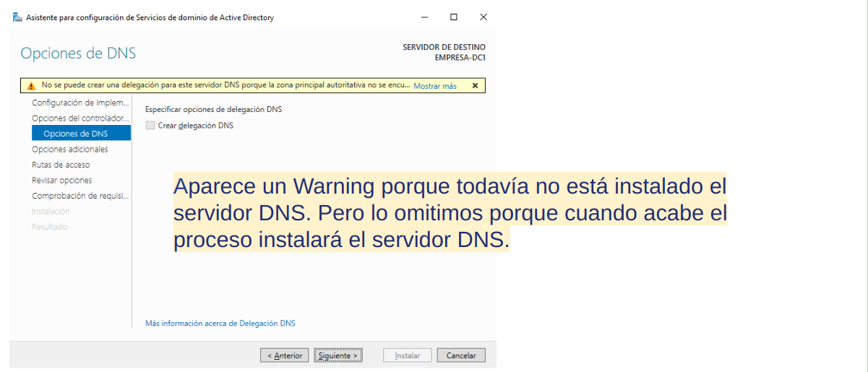Open the Opciones adicionales step

(70, 149)
